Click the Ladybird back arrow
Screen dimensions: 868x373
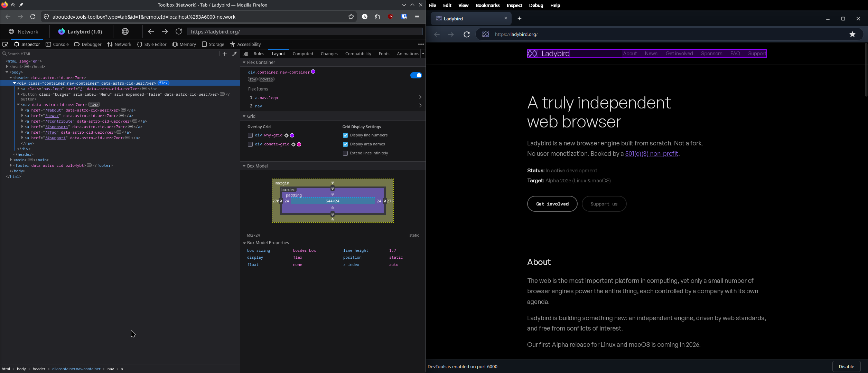coord(437,34)
